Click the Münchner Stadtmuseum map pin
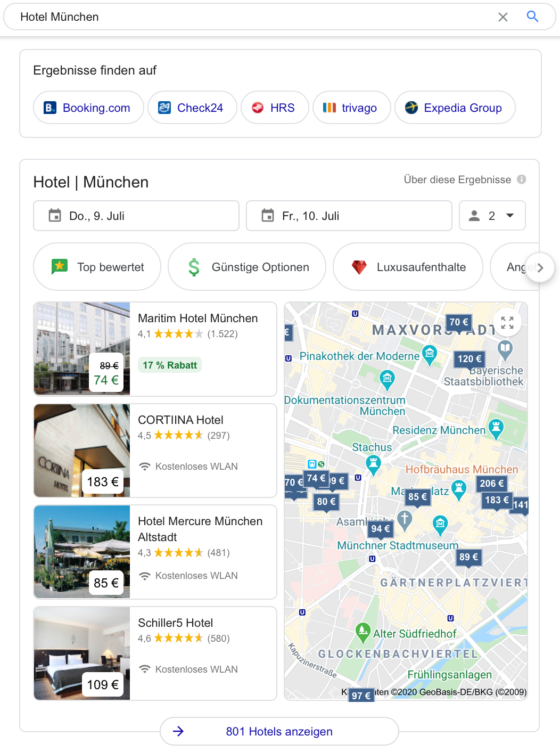Viewport: 560px width, 752px height. (440, 526)
